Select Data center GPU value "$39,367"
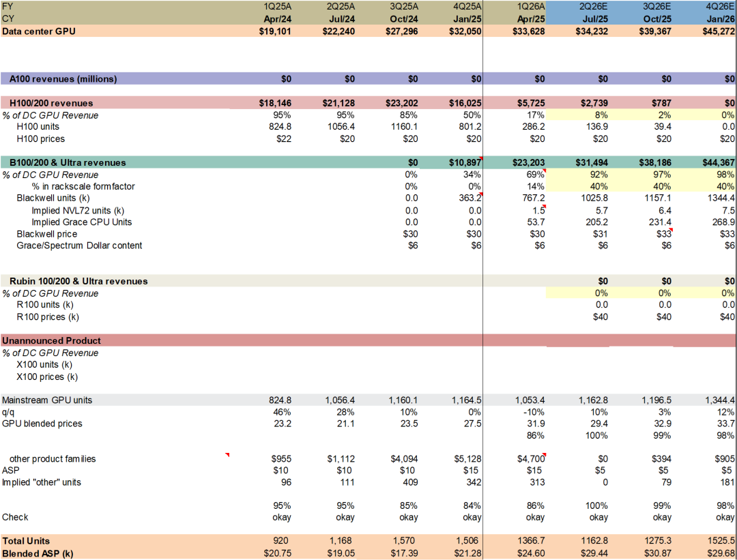 click(655, 31)
